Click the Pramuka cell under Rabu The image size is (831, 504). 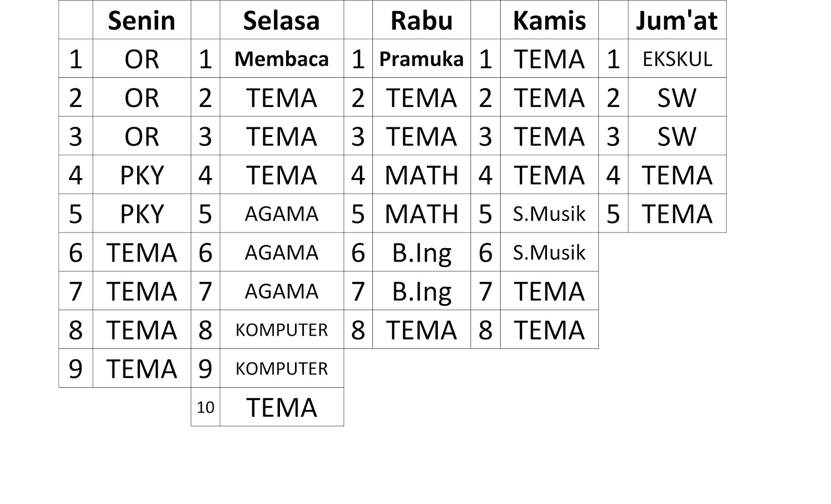421,59
